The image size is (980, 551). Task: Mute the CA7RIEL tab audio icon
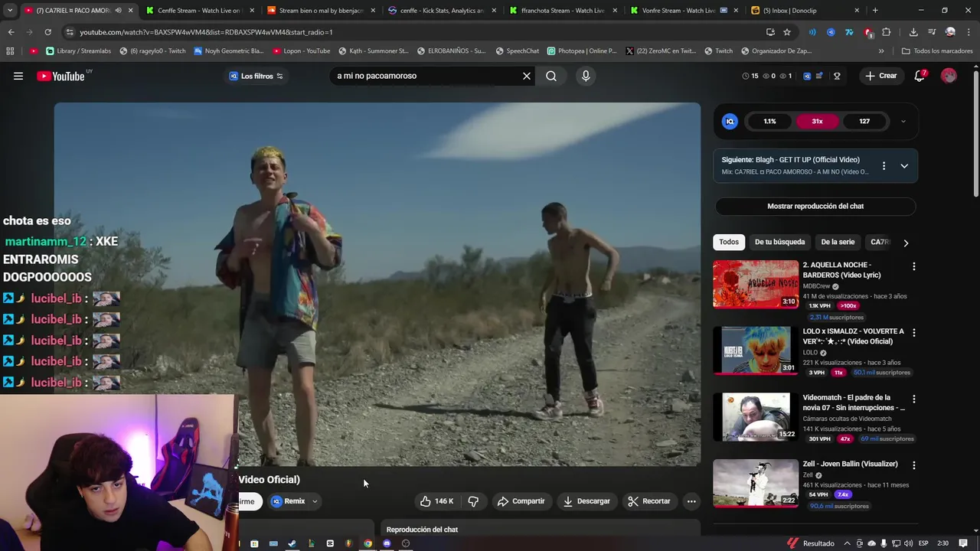coord(118,11)
